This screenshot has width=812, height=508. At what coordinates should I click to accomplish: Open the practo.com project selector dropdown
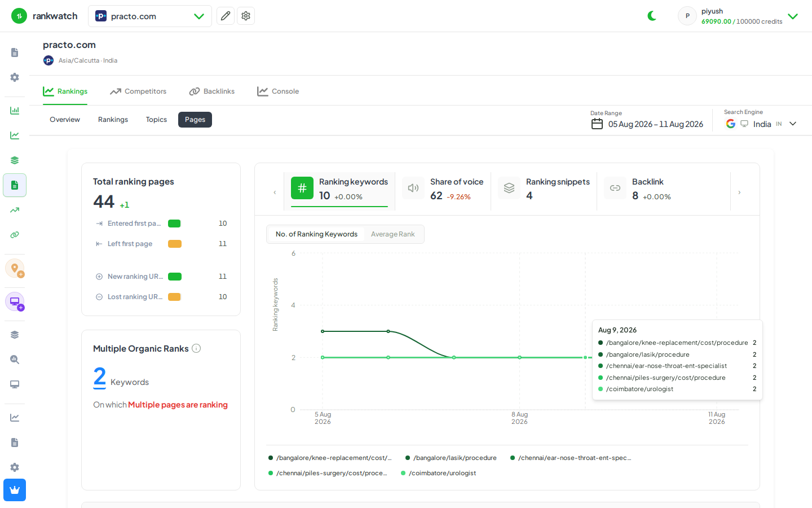tap(150, 16)
